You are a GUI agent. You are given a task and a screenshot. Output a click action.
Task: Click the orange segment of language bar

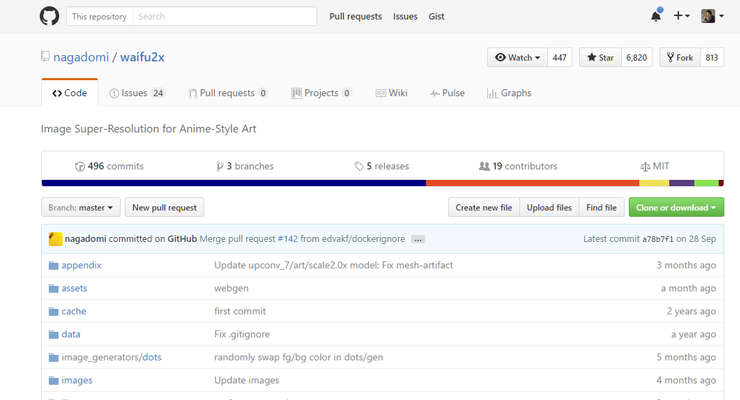[x=532, y=183]
